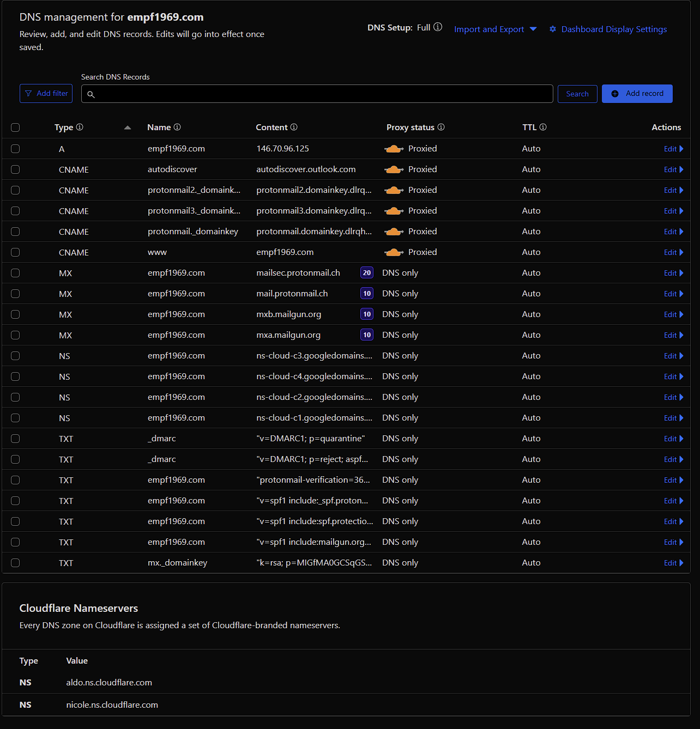700x729 pixels.
Task: Expand Edit for mxb.mailgun.org MX record
Action: click(x=673, y=314)
